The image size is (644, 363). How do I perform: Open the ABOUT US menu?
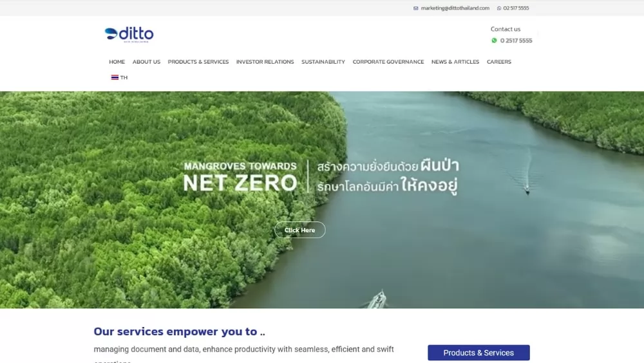[146, 62]
